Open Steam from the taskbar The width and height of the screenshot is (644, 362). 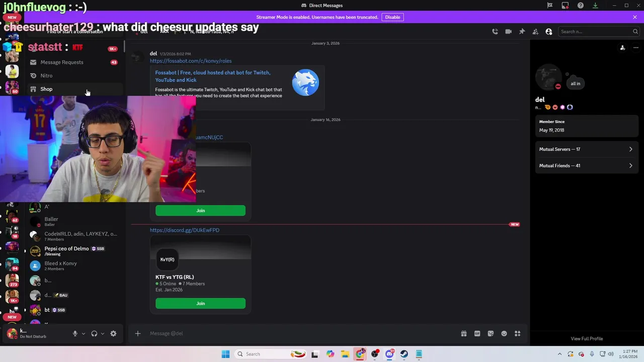(x=404, y=354)
